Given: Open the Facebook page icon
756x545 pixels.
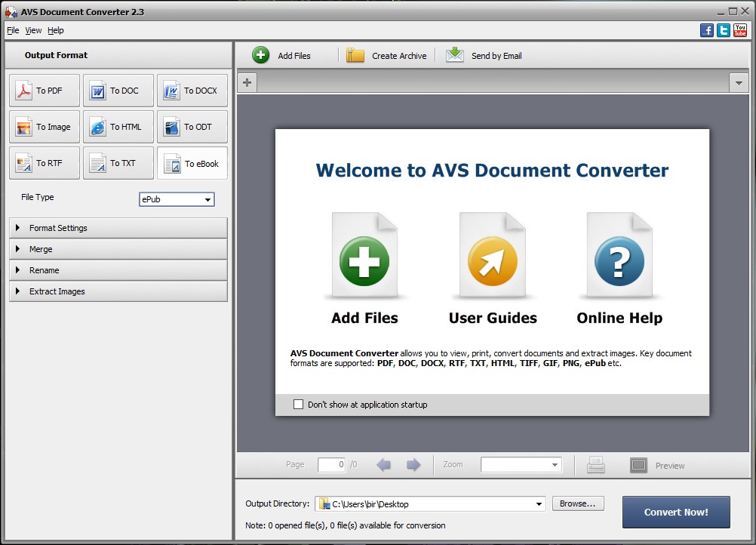Looking at the screenshot, I should point(707,30).
